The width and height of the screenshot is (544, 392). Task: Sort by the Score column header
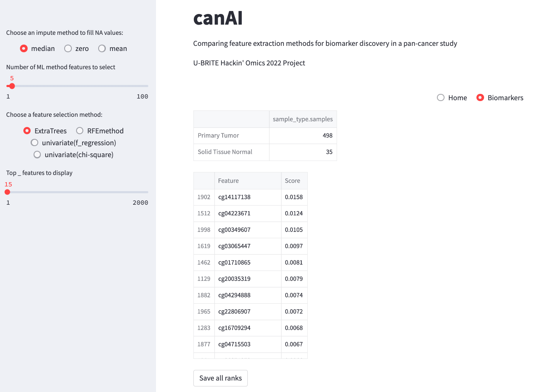coord(294,180)
